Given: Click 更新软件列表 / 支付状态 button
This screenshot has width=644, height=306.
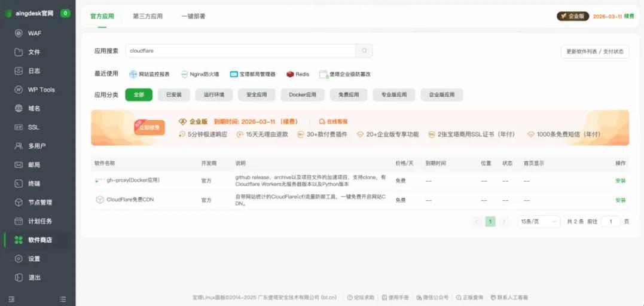Looking at the screenshot, I should (x=595, y=52).
